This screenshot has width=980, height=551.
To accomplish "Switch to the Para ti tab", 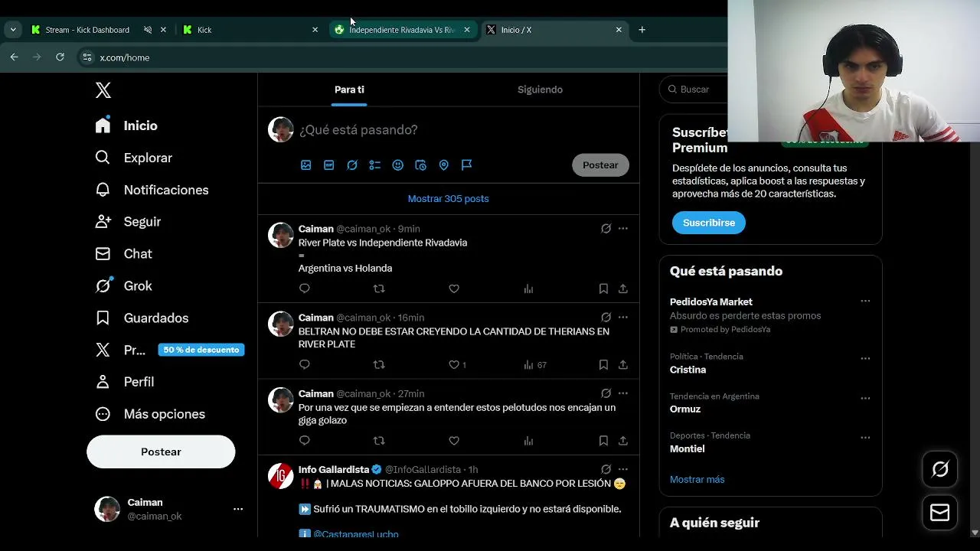I will click(x=349, y=90).
